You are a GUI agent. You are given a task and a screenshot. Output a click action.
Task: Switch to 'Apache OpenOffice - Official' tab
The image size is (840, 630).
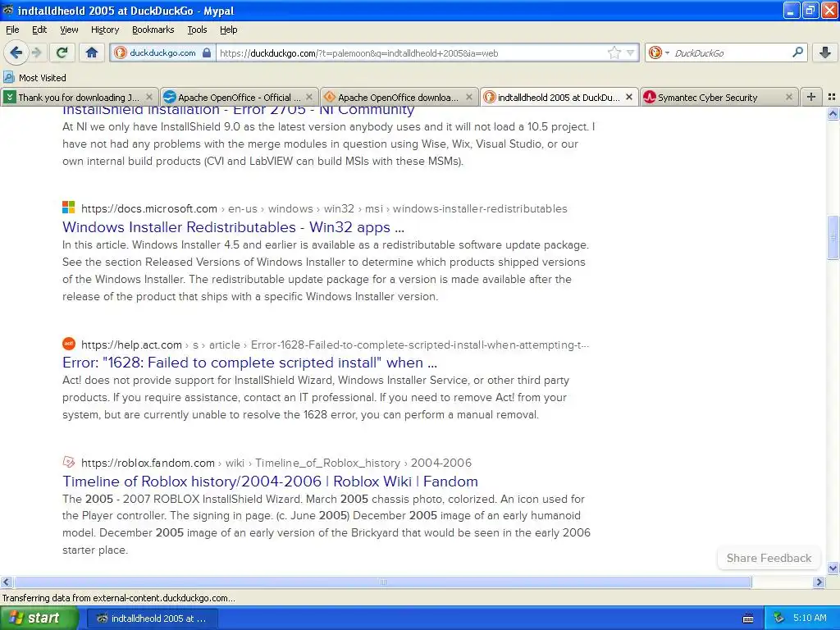coord(239,97)
